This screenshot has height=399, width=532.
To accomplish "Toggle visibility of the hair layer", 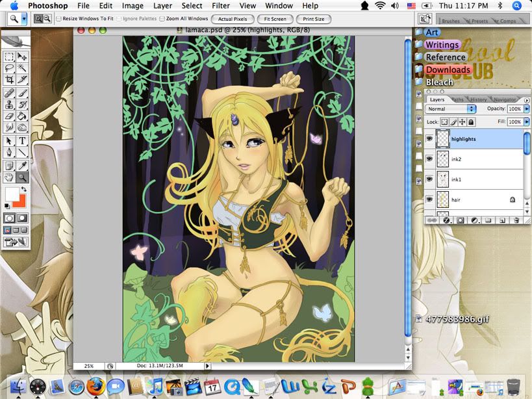I will 429,199.
